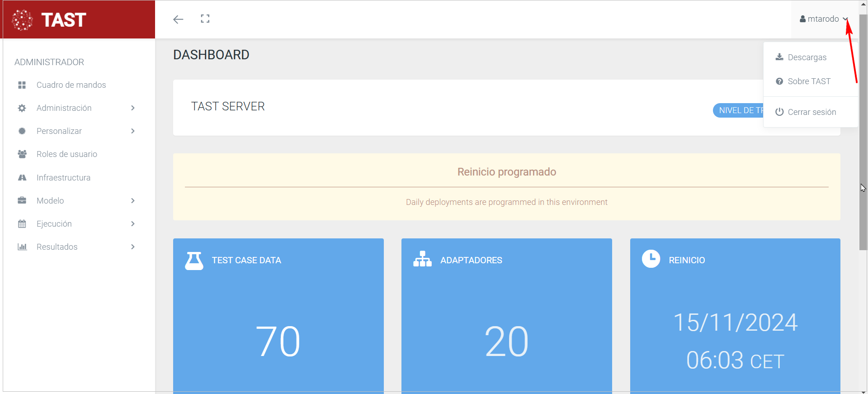Click the vertical page scrollbar
The height and width of the screenshot is (394, 868).
863,136
